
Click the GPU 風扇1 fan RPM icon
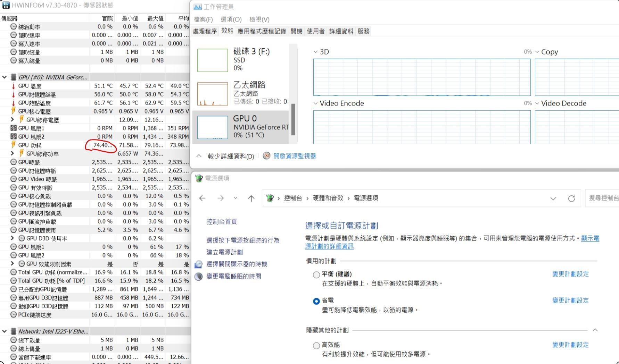coord(14,128)
